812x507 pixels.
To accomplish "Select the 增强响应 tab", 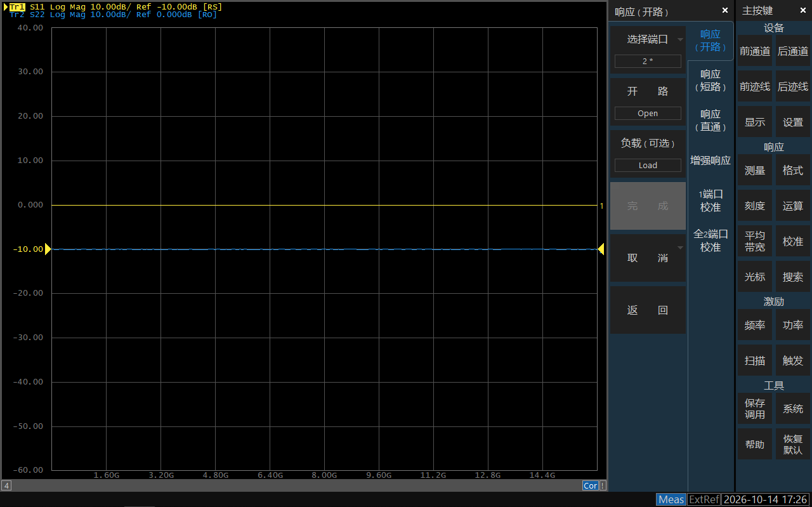I will [x=710, y=161].
